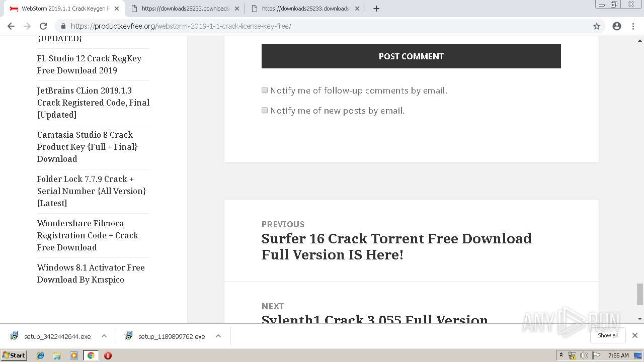Open the media player taskbar icon
Screen dimensions: 644x362
tap(74, 355)
